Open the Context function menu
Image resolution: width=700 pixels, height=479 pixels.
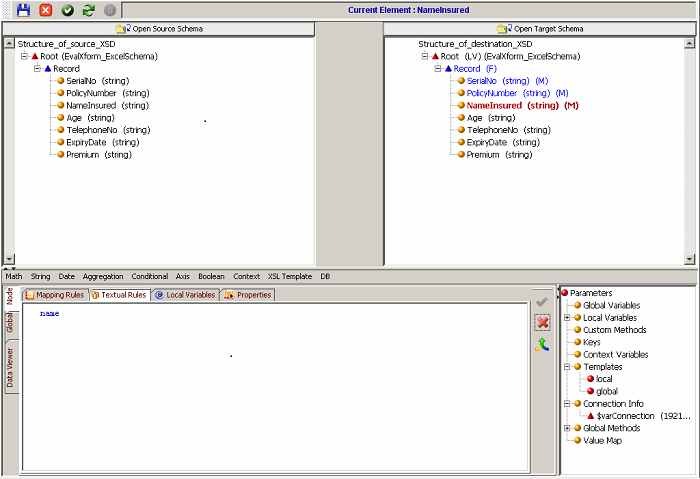(246, 276)
